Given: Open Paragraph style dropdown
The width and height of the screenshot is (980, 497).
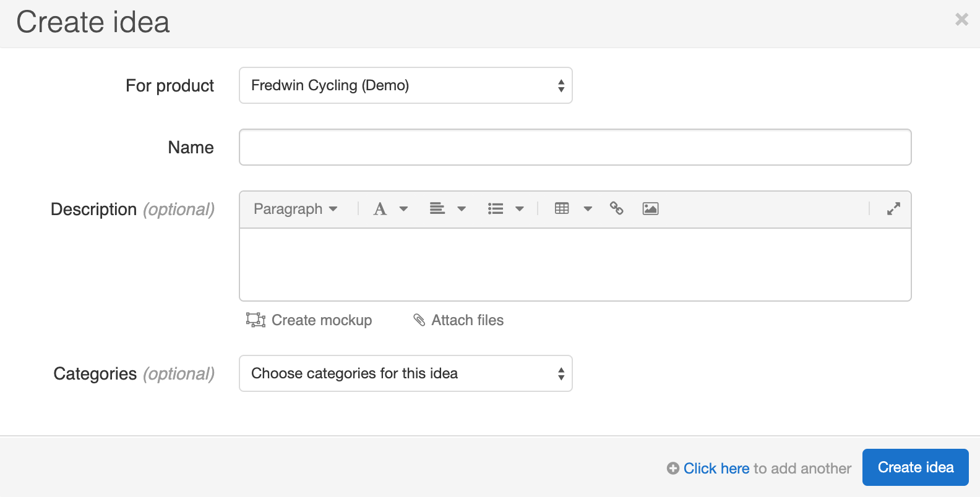Looking at the screenshot, I should 296,209.
